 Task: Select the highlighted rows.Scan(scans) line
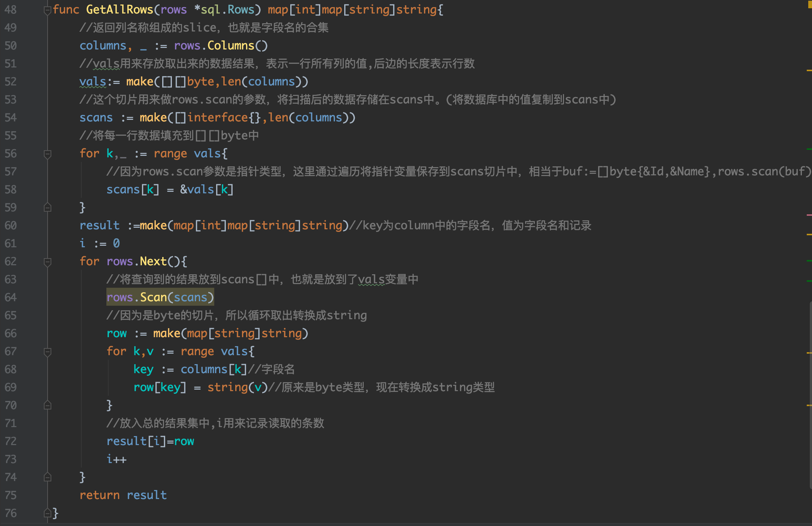coord(160,297)
